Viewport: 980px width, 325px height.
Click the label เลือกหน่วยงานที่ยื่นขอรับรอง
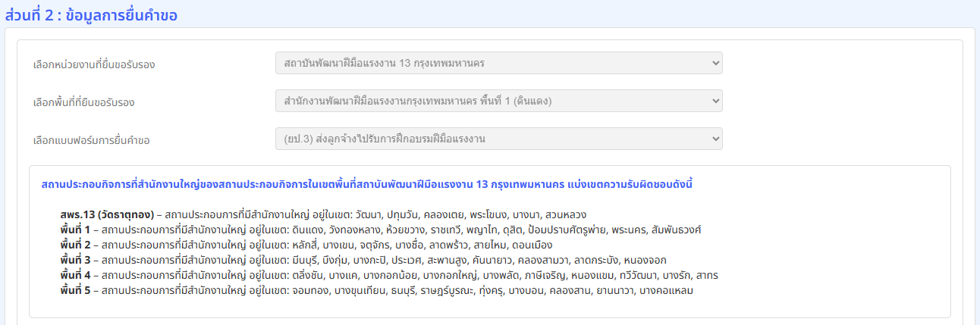(x=94, y=64)
